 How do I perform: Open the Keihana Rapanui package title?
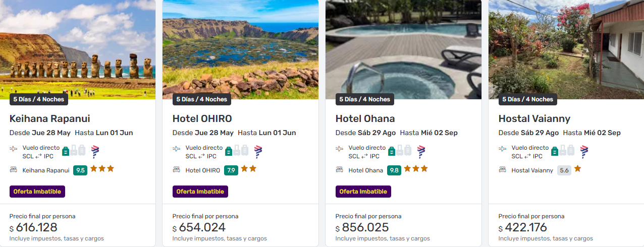tap(50, 118)
